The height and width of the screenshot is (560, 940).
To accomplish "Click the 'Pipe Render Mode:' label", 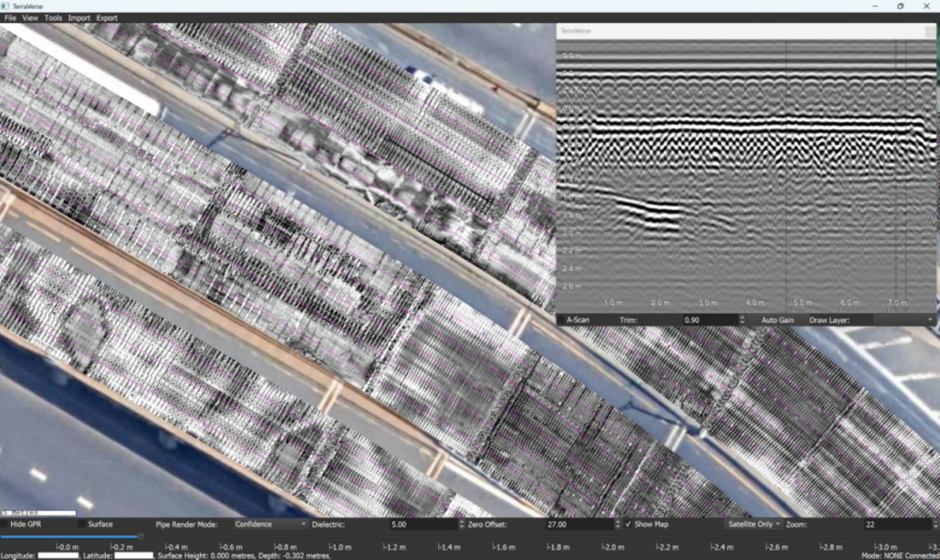I will click(186, 524).
